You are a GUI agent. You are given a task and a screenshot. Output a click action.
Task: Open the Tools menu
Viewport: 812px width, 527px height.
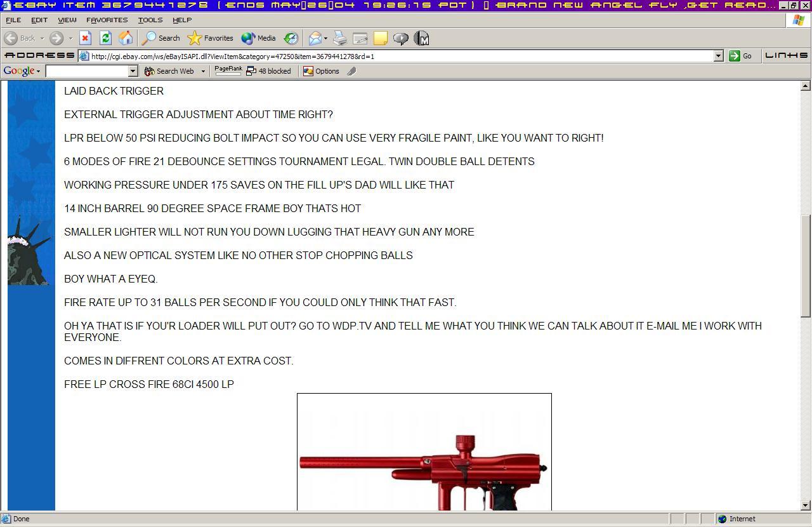point(150,20)
